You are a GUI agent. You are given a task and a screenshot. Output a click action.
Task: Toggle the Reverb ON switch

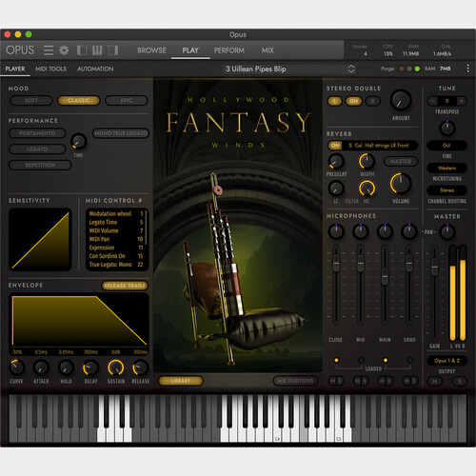tap(335, 146)
